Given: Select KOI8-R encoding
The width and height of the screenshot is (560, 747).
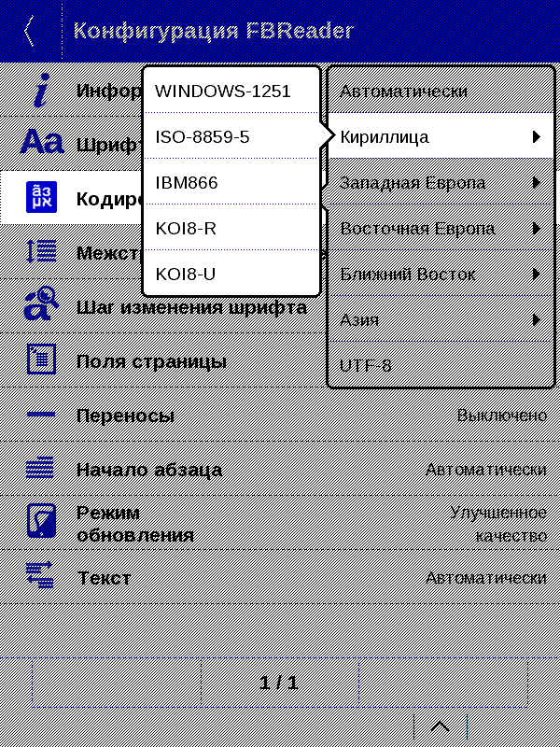Looking at the screenshot, I should [231, 228].
